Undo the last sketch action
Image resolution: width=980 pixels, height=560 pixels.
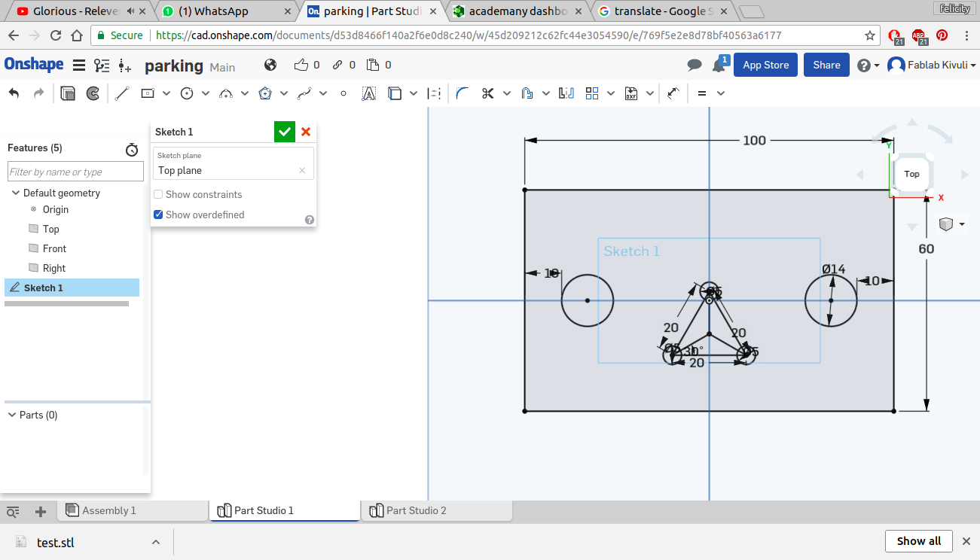point(14,93)
